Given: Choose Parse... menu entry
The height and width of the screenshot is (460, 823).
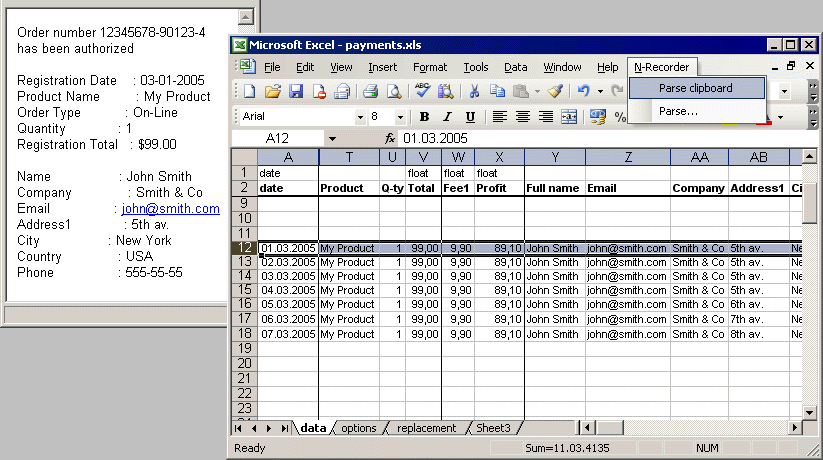Looking at the screenshot, I should click(x=697, y=111).
